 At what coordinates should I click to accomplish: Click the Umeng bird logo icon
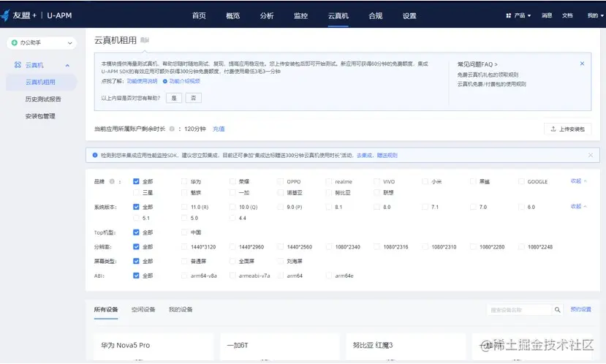[x=5, y=15]
